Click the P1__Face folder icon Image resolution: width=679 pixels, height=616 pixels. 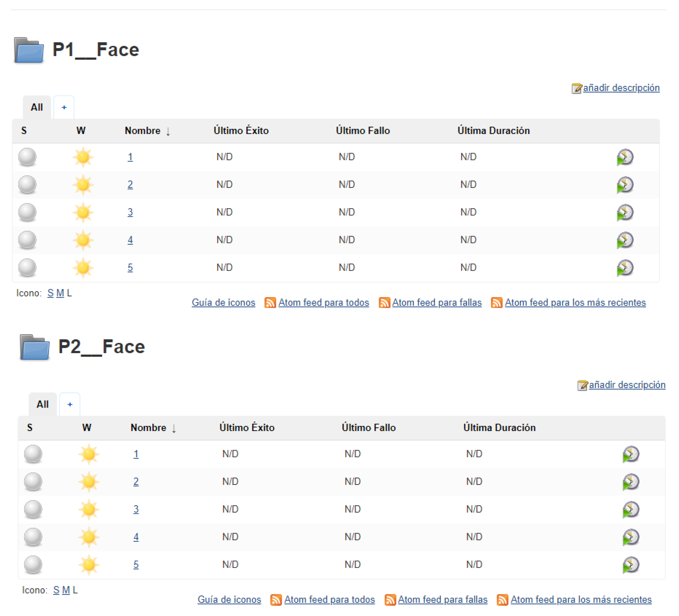tap(29, 50)
